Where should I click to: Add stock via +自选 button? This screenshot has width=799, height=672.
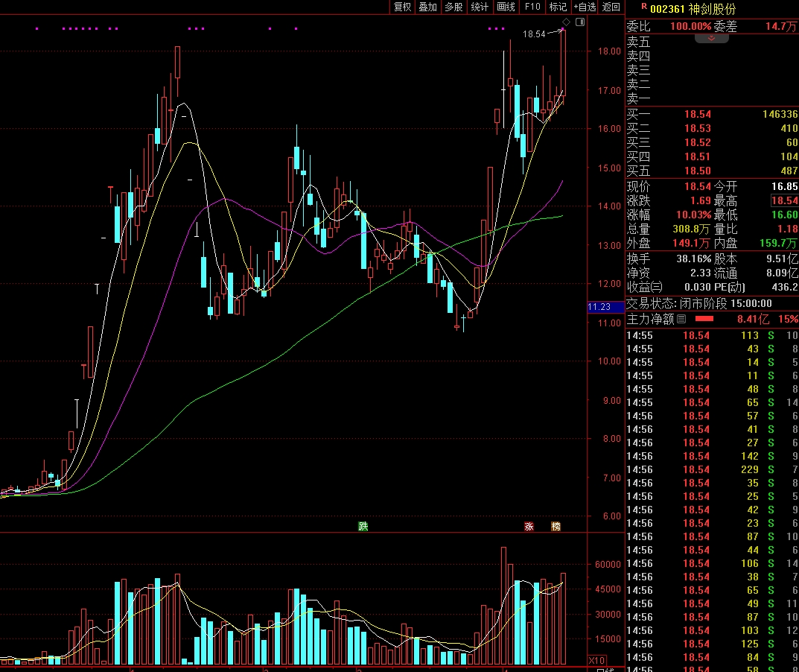(x=585, y=7)
